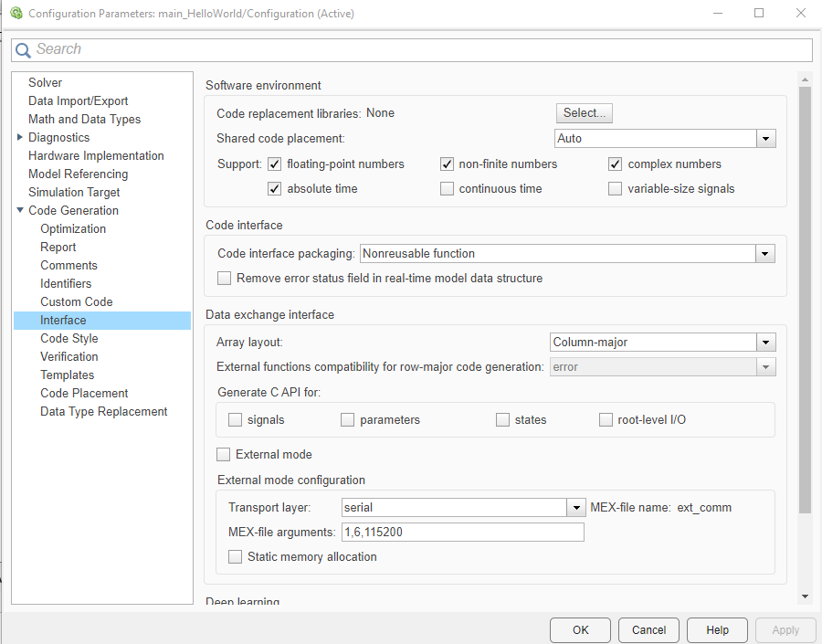This screenshot has height=644, width=822.
Task: Collapse the Code Generation tree node
Action: point(20,210)
